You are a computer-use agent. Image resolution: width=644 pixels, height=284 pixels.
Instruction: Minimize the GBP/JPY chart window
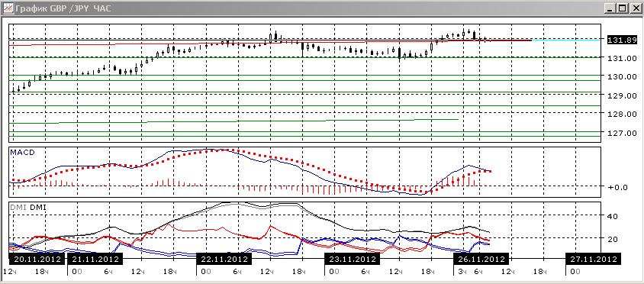(610, 8)
